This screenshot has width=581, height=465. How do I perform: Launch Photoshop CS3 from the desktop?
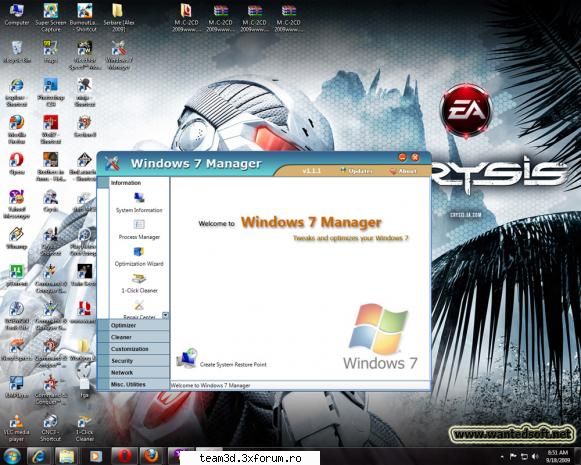click(51, 92)
